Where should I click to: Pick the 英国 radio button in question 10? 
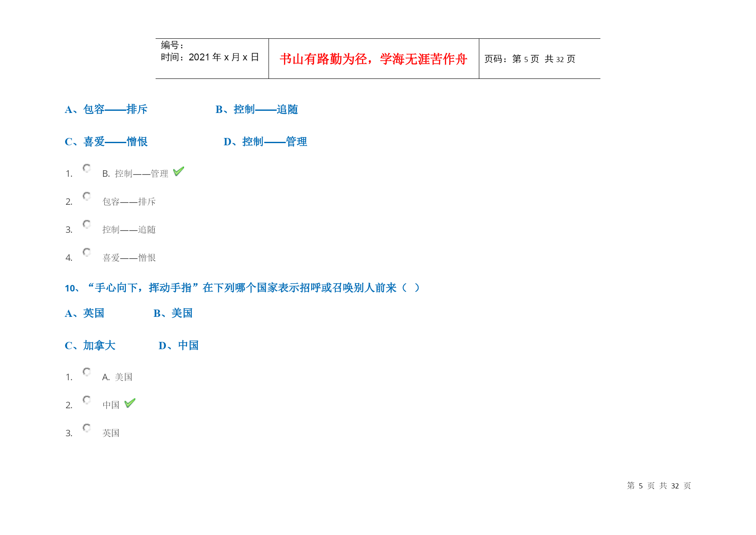[87, 428]
